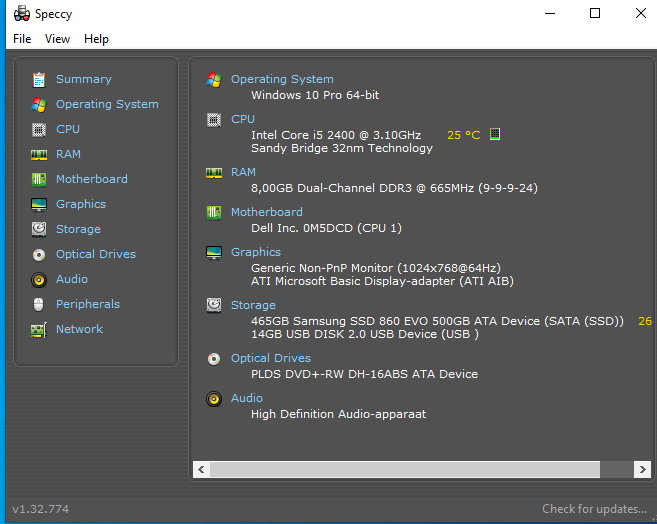The image size is (657, 524).
Task: Click the Graphics monitor icon in summary panel
Action: click(x=214, y=253)
